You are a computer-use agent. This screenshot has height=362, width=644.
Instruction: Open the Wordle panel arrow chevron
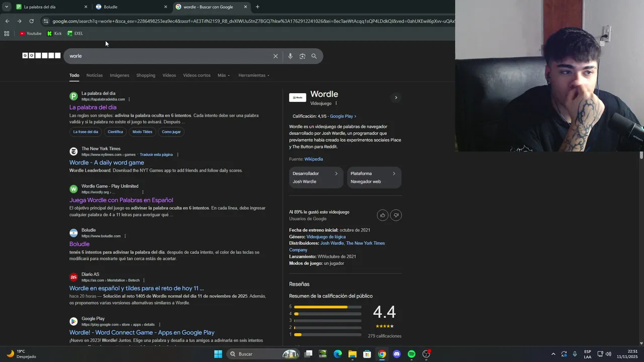pyautogui.click(x=396, y=98)
